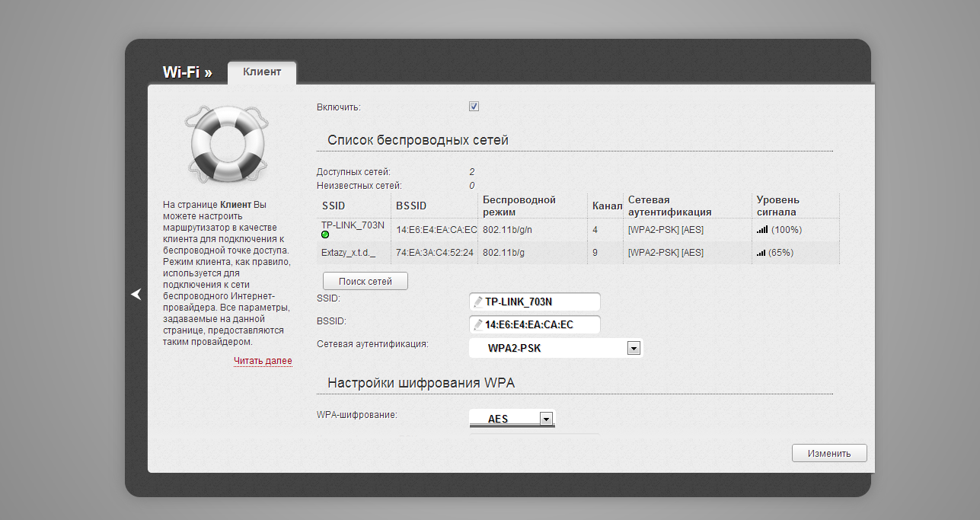
Task: Toggle the Включить checkbox
Action: coord(474,107)
